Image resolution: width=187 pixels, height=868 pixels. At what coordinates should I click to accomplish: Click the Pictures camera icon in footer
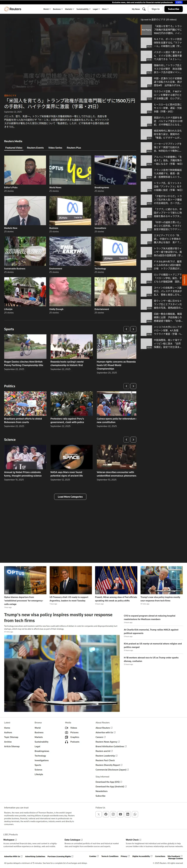point(67,733)
